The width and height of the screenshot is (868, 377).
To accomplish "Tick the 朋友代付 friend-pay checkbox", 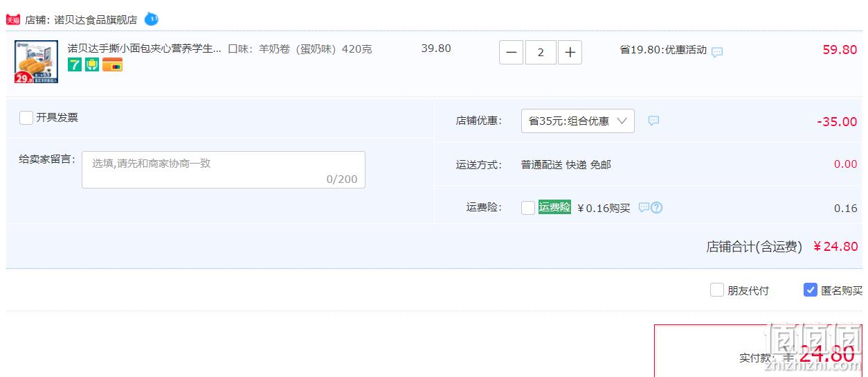I will coord(717,290).
